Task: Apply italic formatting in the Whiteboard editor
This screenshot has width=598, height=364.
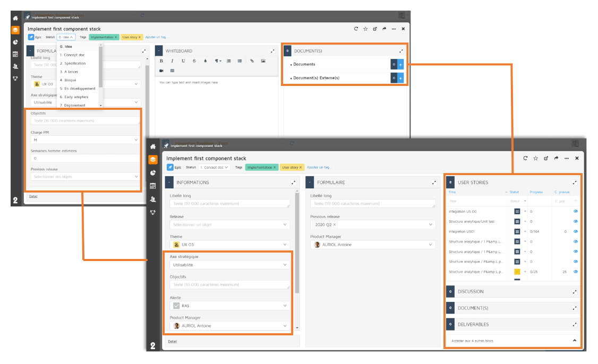Action: tap(172, 61)
